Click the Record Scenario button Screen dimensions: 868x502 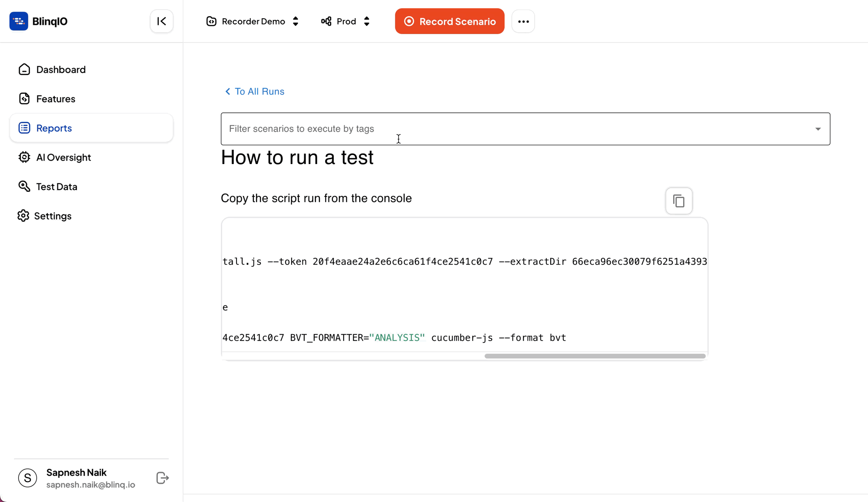click(x=449, y=22)
